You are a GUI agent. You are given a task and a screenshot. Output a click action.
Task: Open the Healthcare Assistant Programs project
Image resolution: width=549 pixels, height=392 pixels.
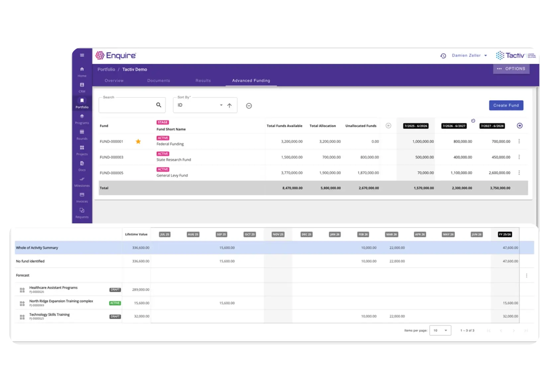[x=53, y=288]
